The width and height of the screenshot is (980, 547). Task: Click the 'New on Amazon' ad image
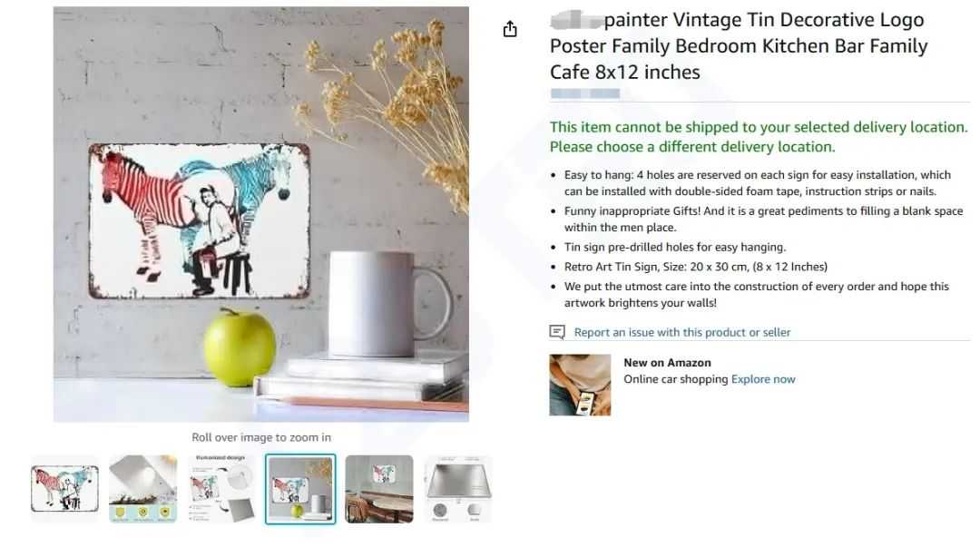coord(580,386)
